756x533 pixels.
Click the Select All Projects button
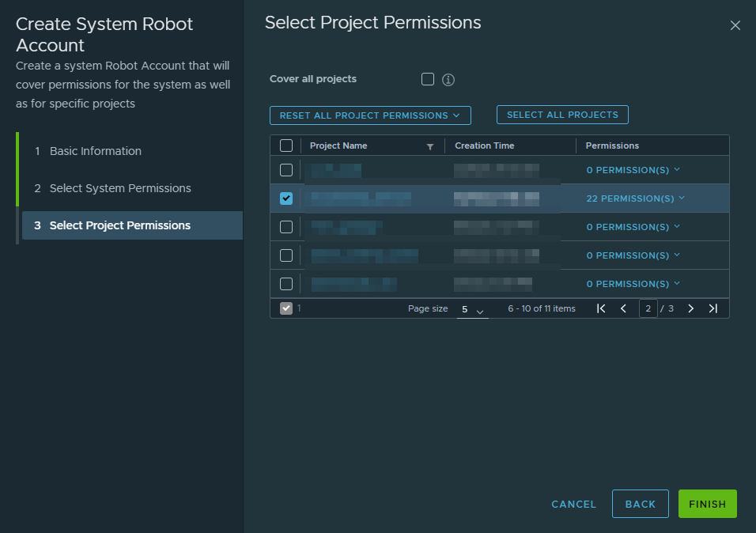[563, 115]
